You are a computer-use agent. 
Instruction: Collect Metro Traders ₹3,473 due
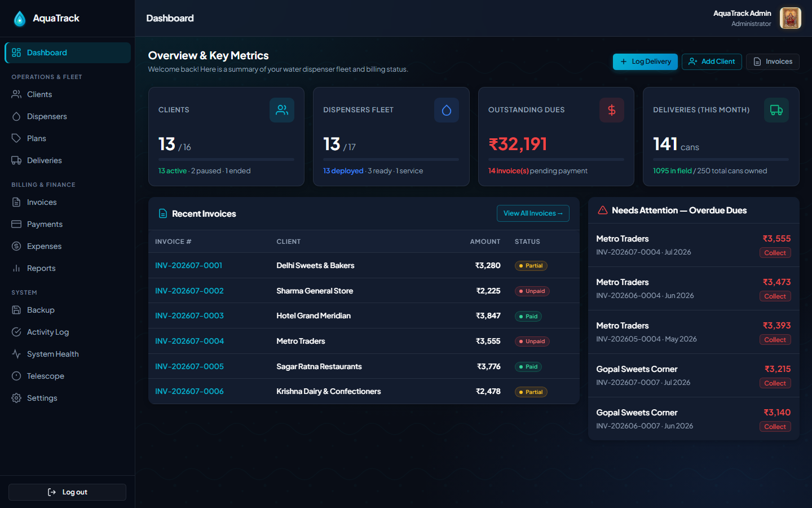(x=775, y=296)
